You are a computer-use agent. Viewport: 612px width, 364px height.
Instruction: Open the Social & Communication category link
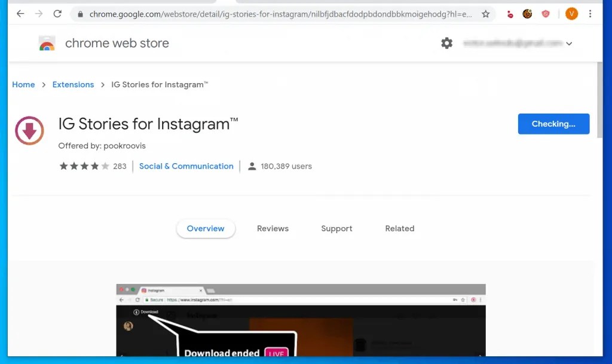point(186,166)
